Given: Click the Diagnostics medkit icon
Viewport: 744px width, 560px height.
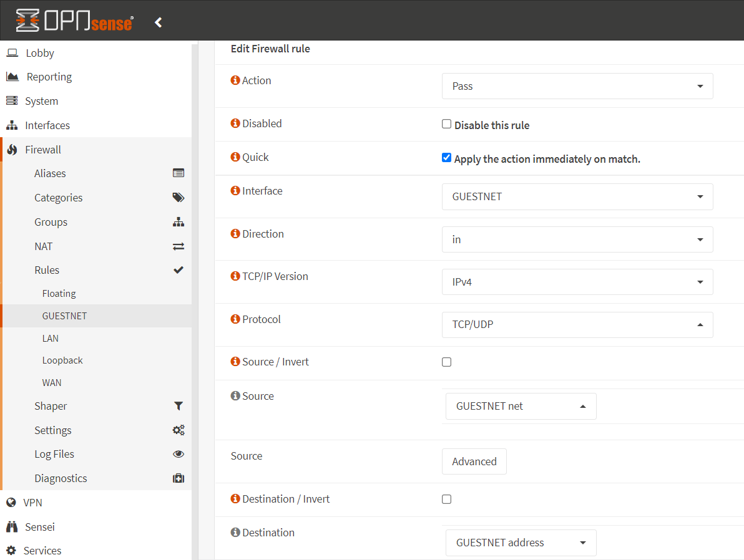Looking at the screenshot, I should [x=179, y=478].
